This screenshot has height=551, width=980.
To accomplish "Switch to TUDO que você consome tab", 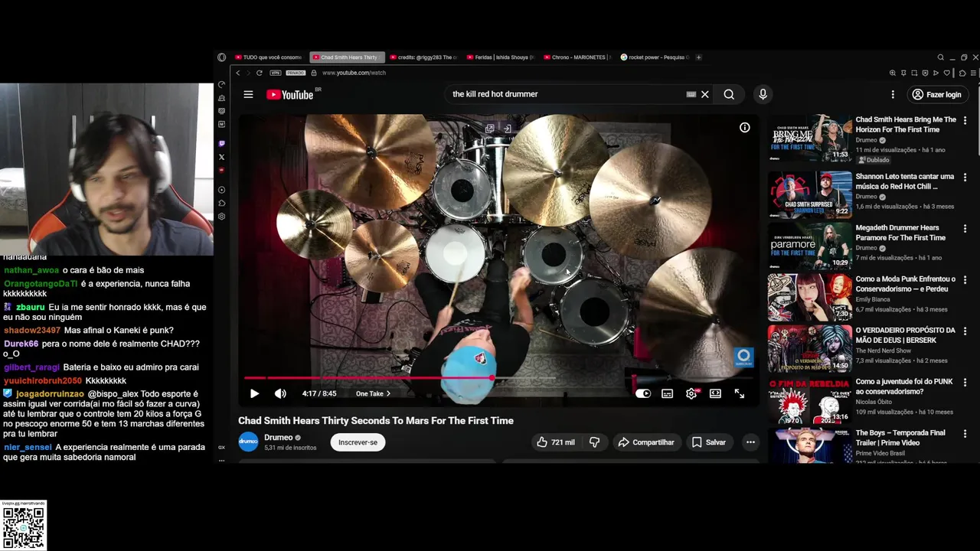I will (269, 57).
